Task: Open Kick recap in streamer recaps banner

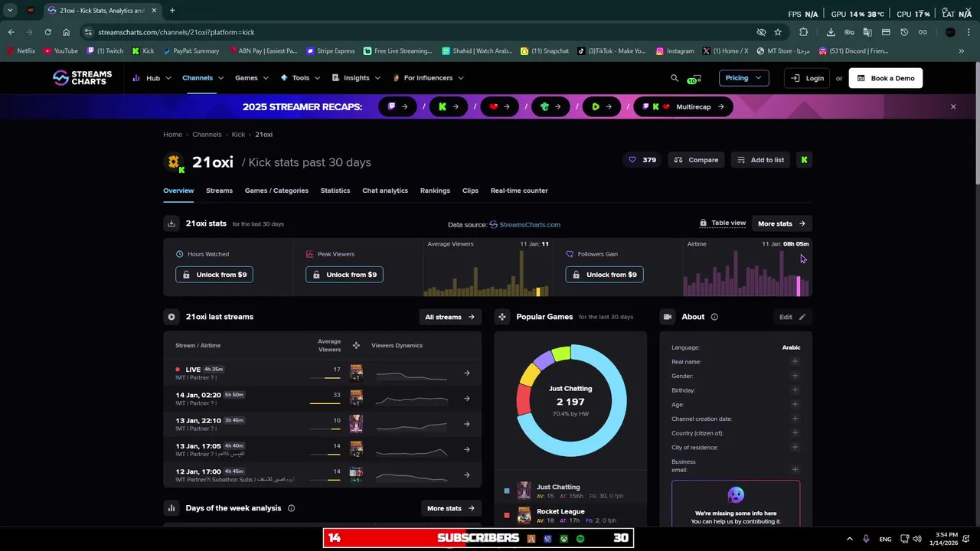Action: point(449,106)
